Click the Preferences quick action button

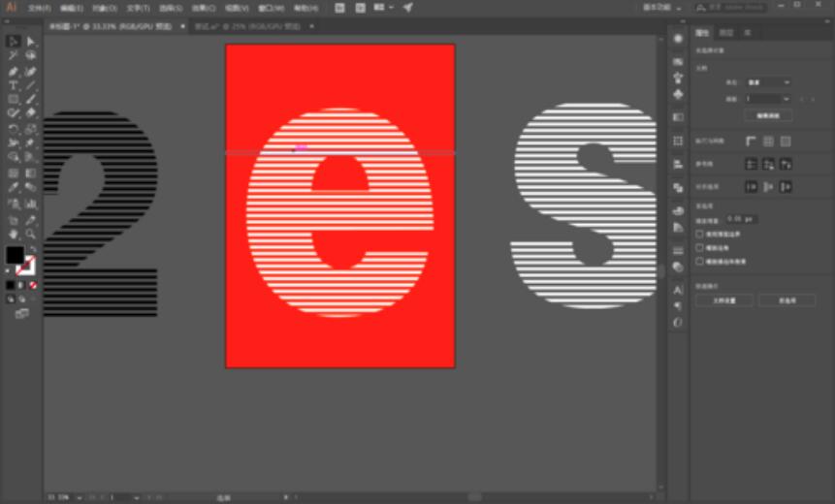click(x=787, y=300)
